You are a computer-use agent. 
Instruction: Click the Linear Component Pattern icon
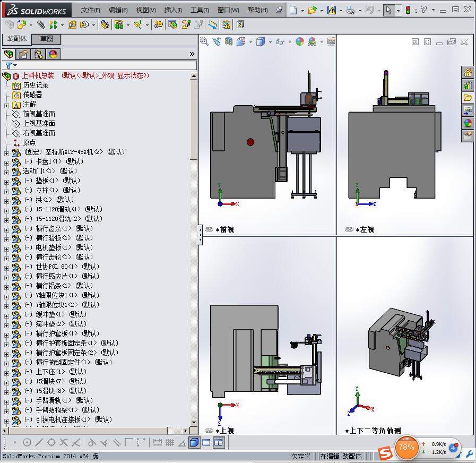(x=53, y=24)
